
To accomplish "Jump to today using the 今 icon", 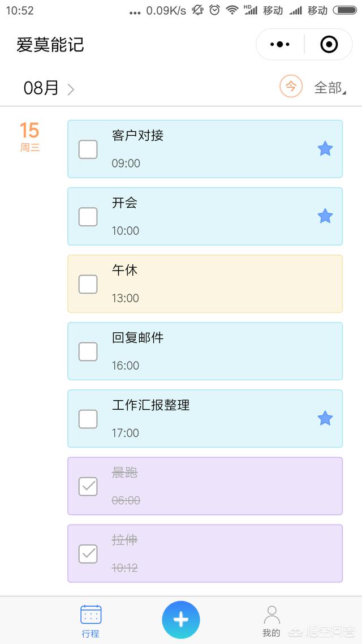I will click(x=290, y=87).
